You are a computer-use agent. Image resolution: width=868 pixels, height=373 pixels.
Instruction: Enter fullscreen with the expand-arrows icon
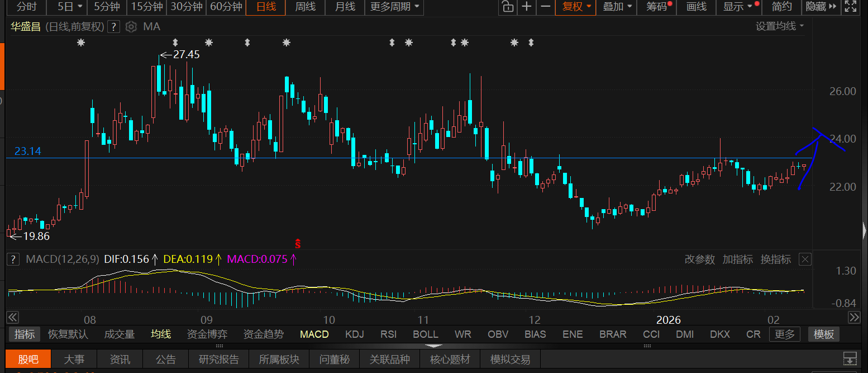(x=850, y=7)
